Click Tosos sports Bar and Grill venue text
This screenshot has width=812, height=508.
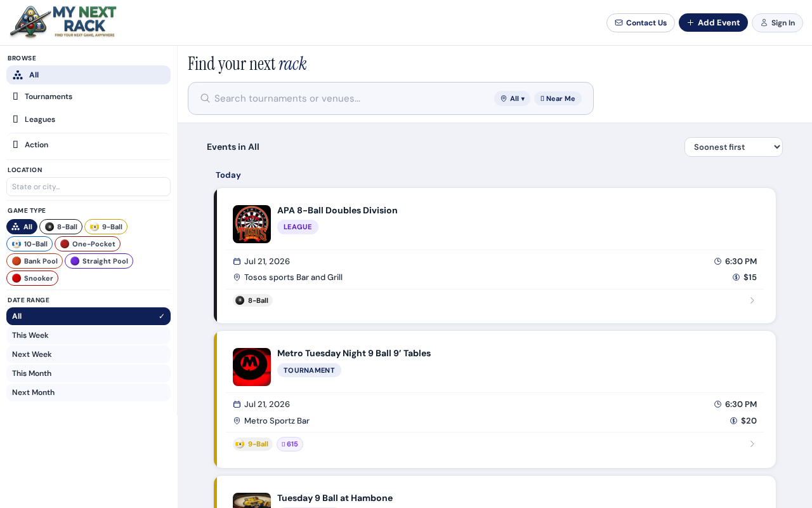[x=293, y=277]
